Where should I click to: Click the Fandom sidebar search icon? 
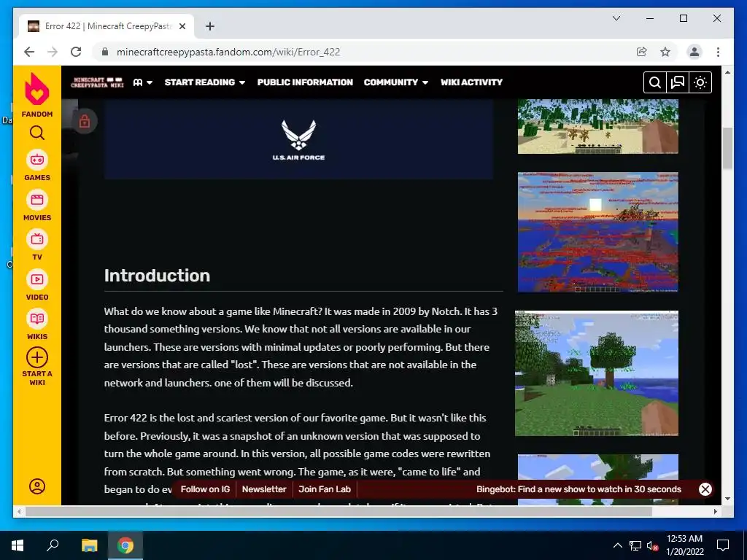coord(37,133)
